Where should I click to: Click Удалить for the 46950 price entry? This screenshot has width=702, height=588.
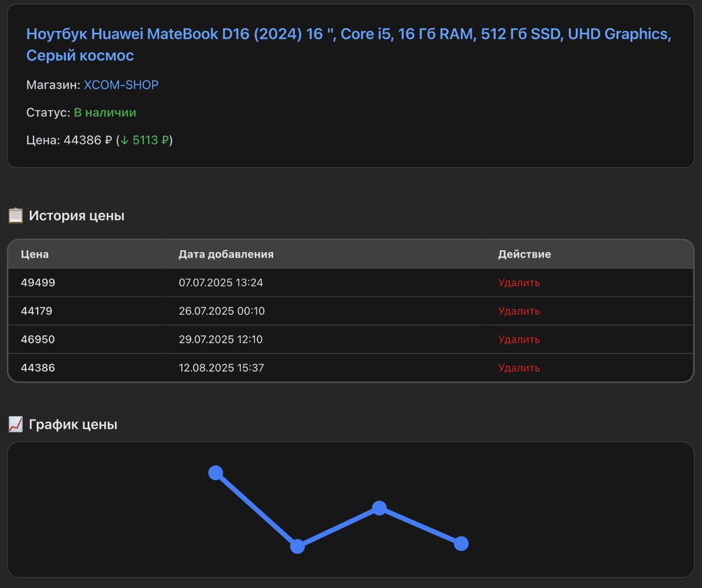pos(518,339)
